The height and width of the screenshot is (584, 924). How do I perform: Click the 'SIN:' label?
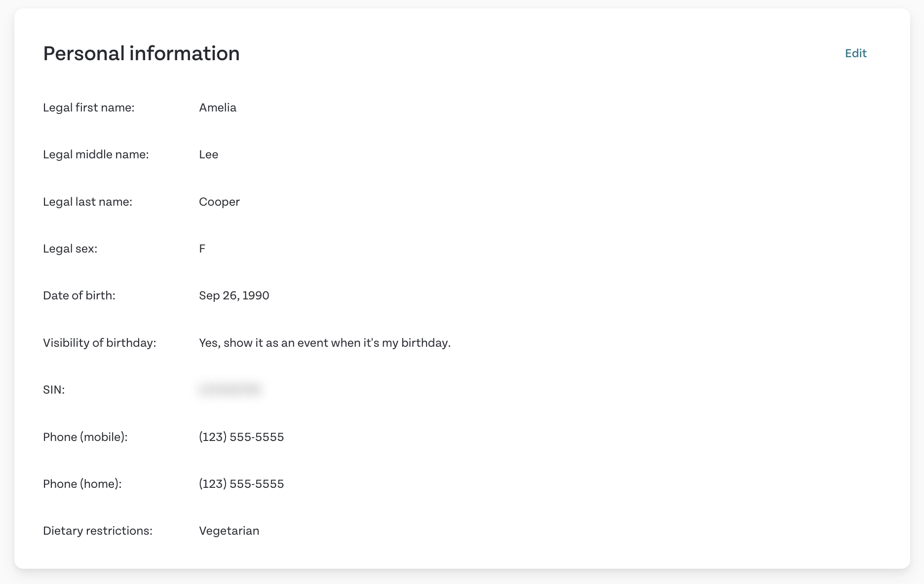(x=54, y=390)
